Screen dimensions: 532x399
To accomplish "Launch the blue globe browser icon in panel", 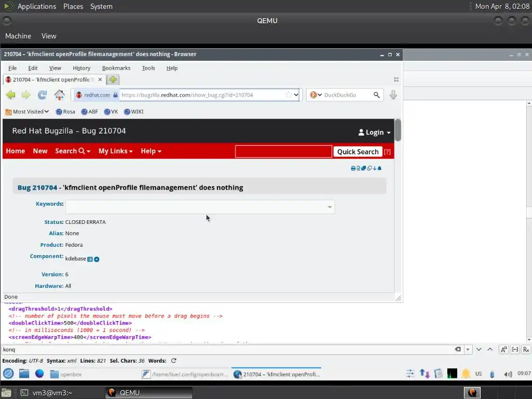I will click(x=39, y=374).
